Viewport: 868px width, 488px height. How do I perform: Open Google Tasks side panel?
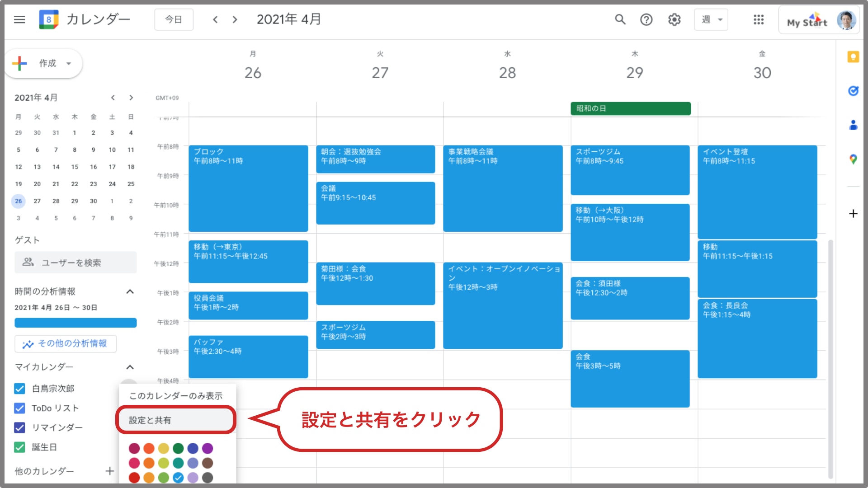click(x=853, y=91)
